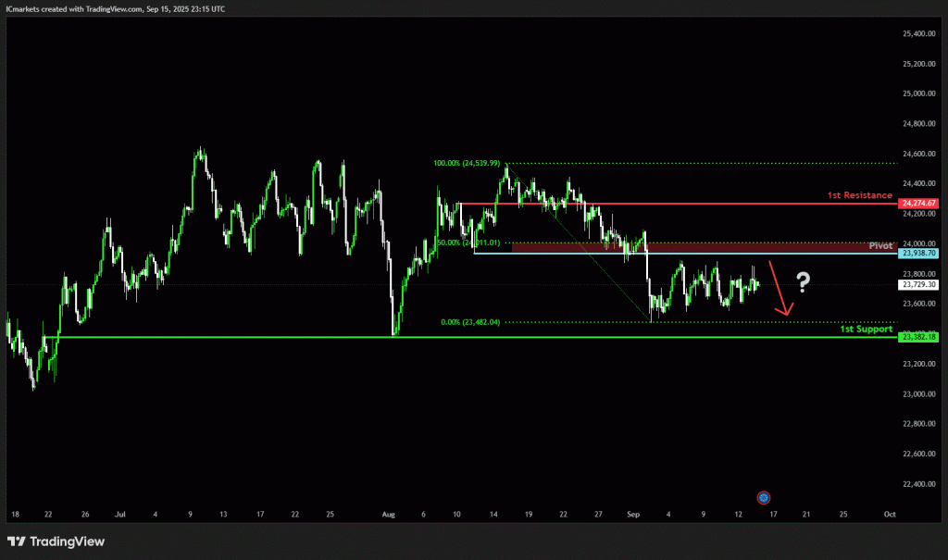Viewport: 948px width, 560px height.
Task: Click the header text 'ICmarkets created with TradingView.com'
Action: [74, 9]
